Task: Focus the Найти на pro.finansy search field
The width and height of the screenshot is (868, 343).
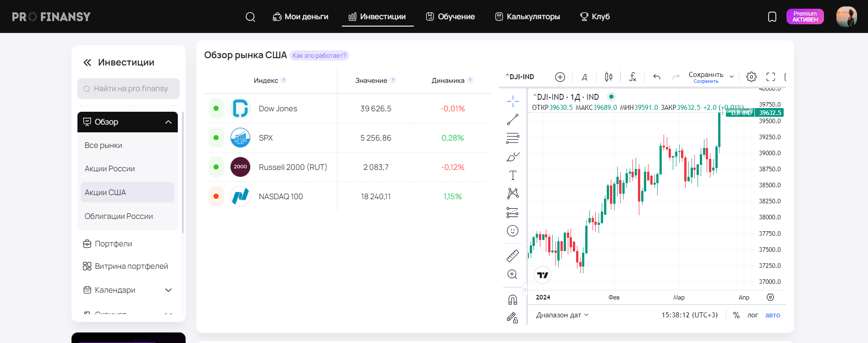Action: 128,89
